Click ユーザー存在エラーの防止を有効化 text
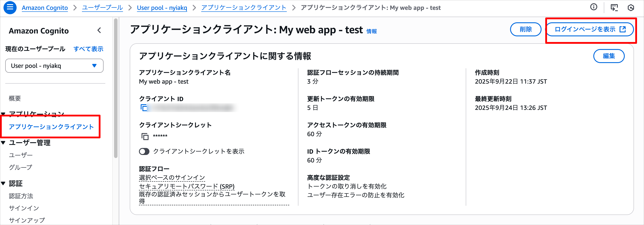Screen dimensions: 644x225 tap(356, 195)
